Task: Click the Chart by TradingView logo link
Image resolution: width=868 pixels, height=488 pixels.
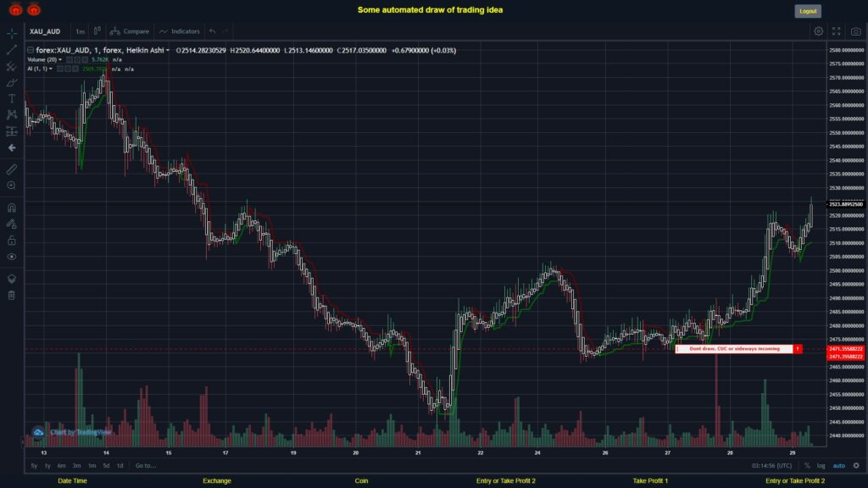Action: tap(73, 432)
